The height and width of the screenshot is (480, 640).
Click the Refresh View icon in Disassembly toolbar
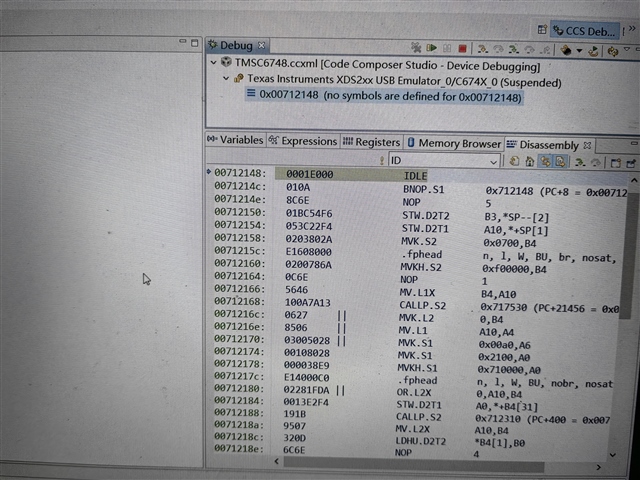514,162
